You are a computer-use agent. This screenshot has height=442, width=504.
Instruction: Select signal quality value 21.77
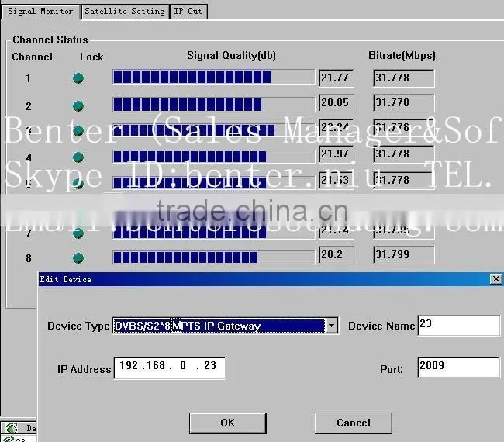337,78
